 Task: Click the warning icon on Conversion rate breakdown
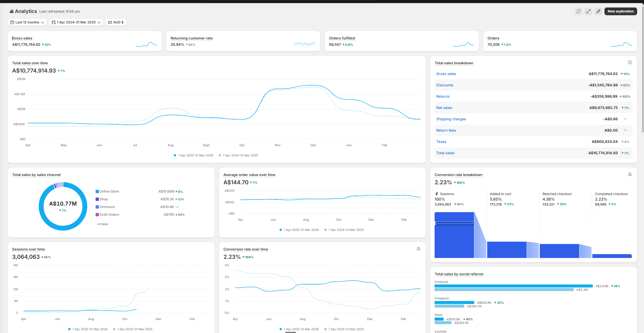[630, 174]
